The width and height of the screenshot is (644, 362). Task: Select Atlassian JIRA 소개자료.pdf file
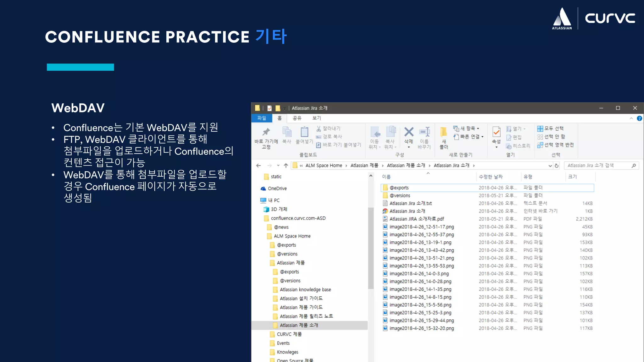[x=487, y=219]
